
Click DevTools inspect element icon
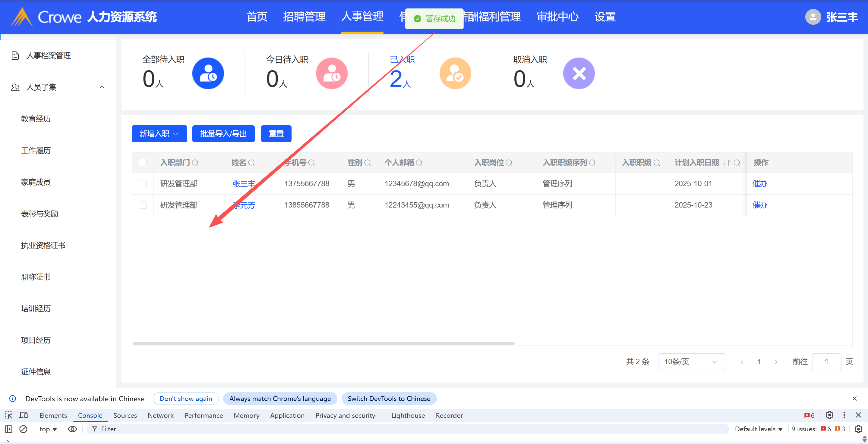pyautogui.click(x=9, y=415)
